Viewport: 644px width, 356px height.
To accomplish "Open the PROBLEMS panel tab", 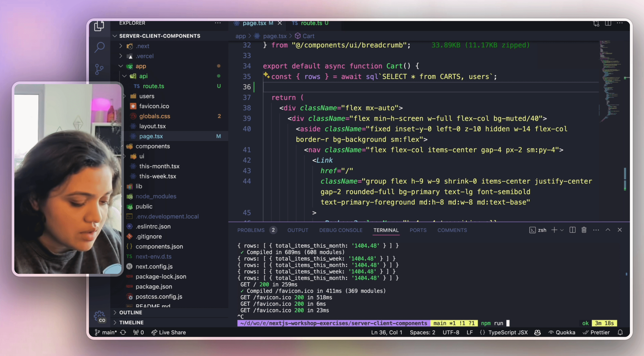I will tap(251, 230).
